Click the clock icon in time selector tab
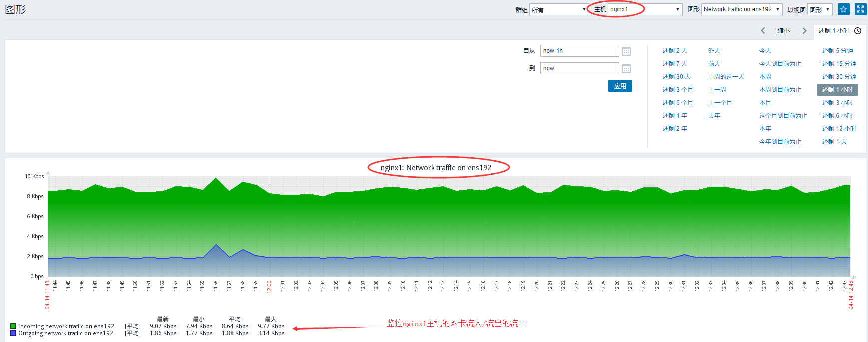Screen dimensions: 868x342 coord(858,31)
